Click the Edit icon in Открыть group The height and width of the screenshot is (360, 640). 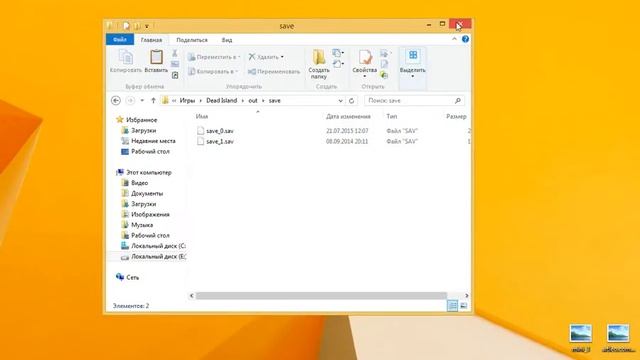384,64
